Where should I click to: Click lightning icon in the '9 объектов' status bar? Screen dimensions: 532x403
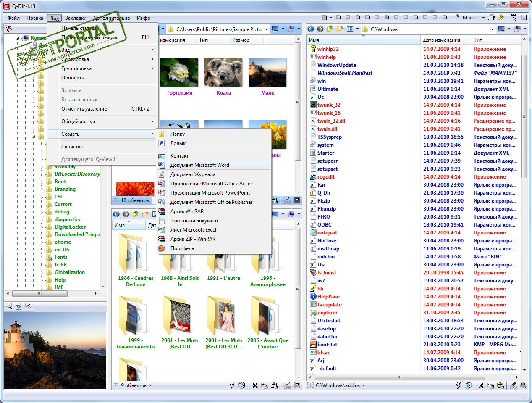(232, 385)
